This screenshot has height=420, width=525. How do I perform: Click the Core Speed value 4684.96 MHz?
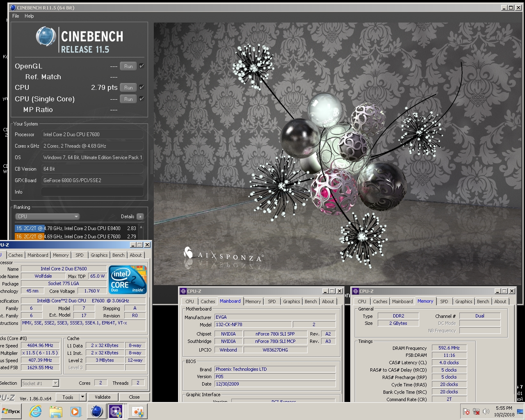(x=40, y=345)
